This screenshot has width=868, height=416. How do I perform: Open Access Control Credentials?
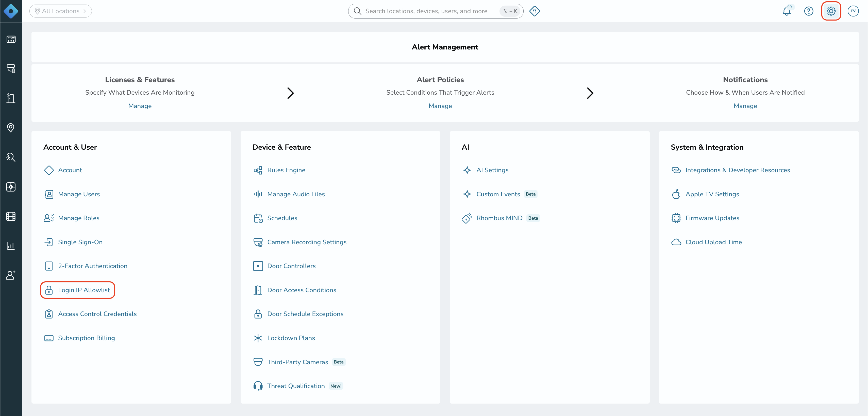coord(90,314)
